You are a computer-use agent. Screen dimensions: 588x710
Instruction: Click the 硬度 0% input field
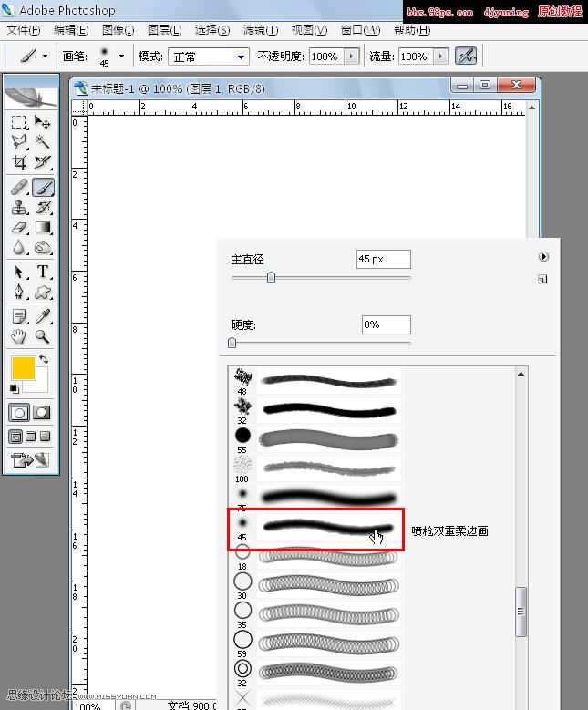click(x=387, y=324)
